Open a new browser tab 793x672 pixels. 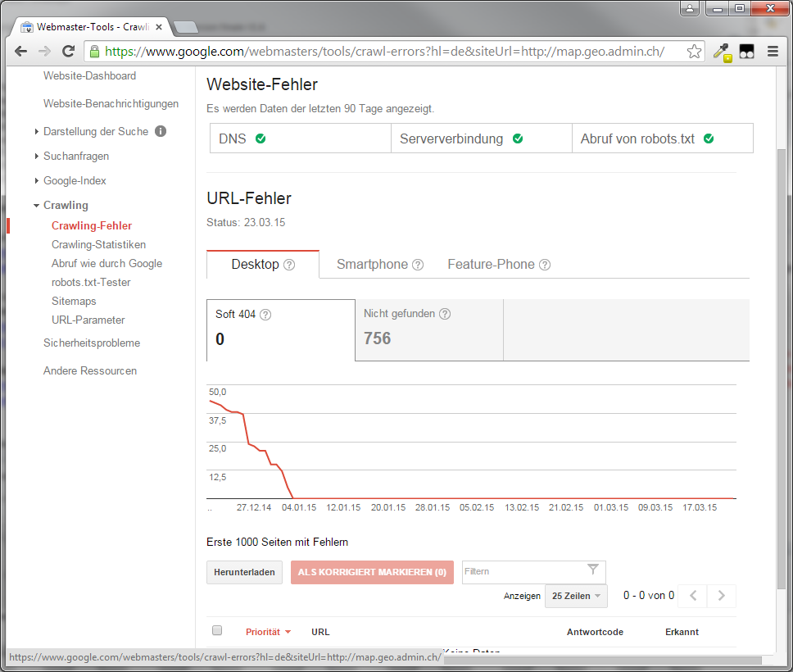pos(186,27)
